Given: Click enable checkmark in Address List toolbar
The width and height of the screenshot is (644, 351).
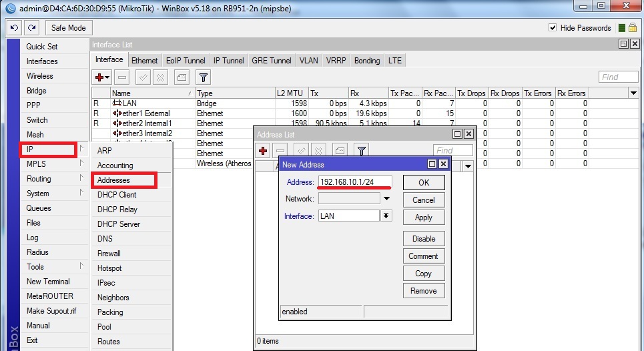Looking at the screenshot, I should click(301, 151).
